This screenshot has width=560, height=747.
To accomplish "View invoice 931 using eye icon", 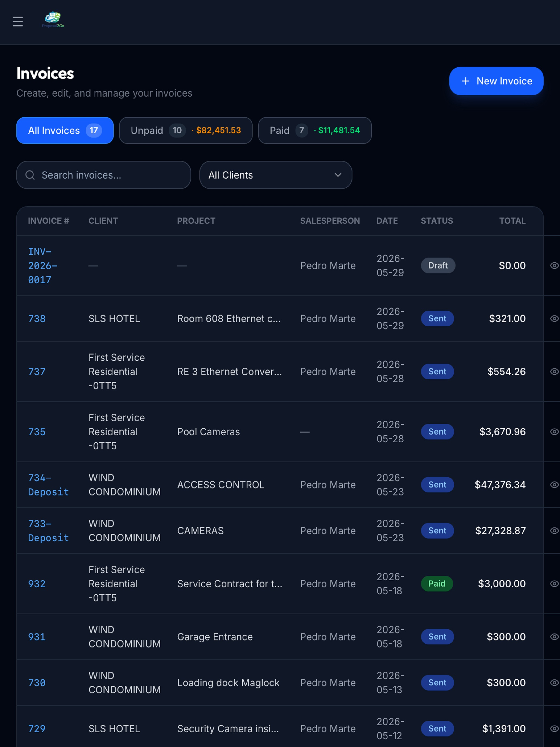I will (554, 637).
